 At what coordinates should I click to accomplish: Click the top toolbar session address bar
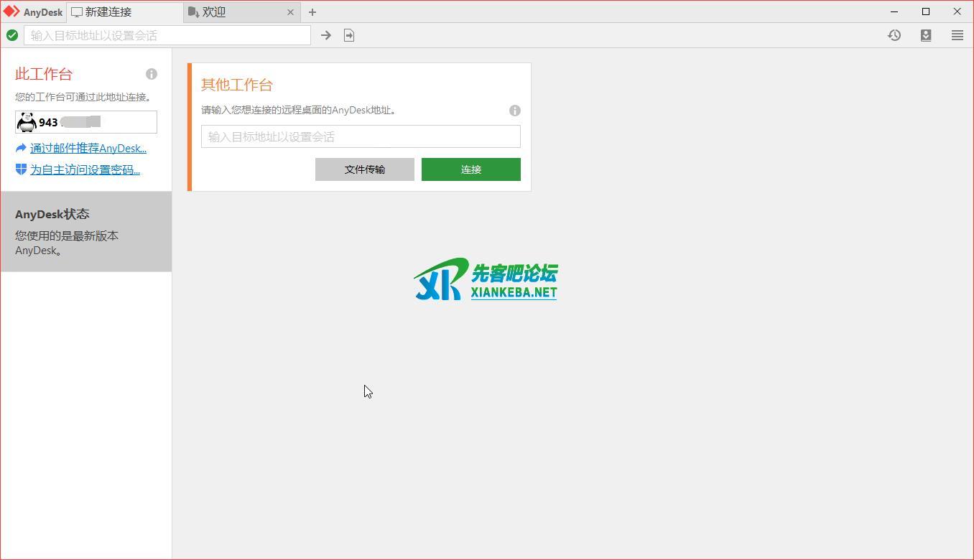click(165, 34)
